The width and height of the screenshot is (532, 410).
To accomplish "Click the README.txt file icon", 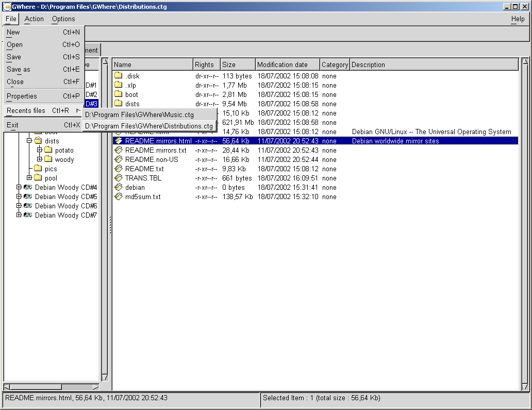I will coord(118,168).
